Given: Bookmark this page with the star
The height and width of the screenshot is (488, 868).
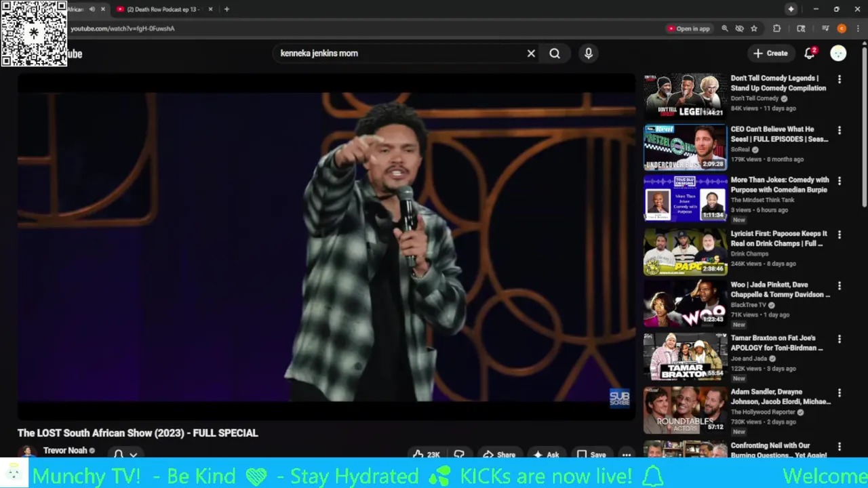Looking at the screenshot, I should [754, 28].
